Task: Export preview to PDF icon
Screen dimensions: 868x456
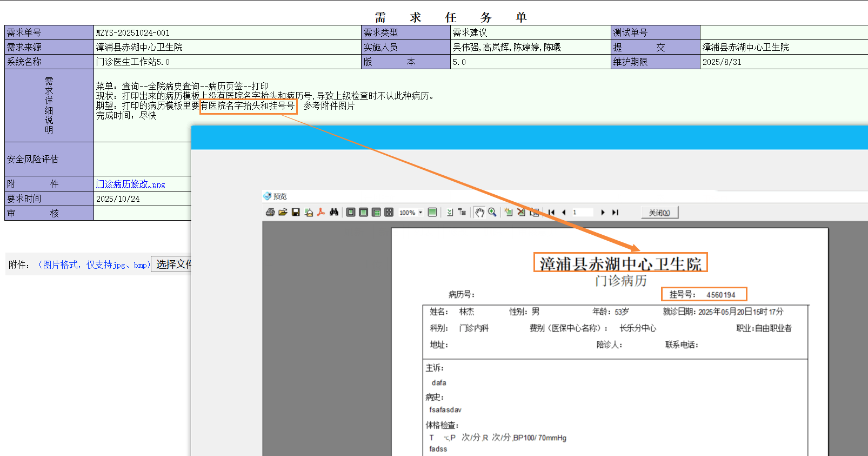Action: (x=321, y=213)
